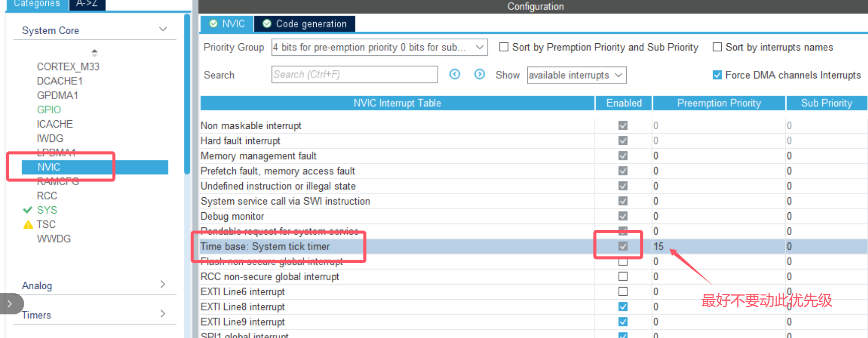Open the Priority Group dropdown
This screenshot has width=868, height=338.
coord(379,47)
